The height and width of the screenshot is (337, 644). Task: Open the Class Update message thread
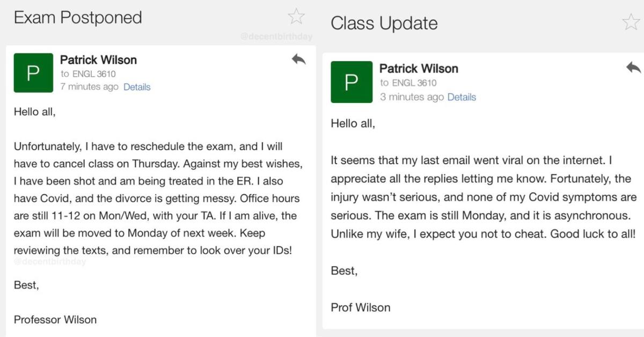(384, 23)
